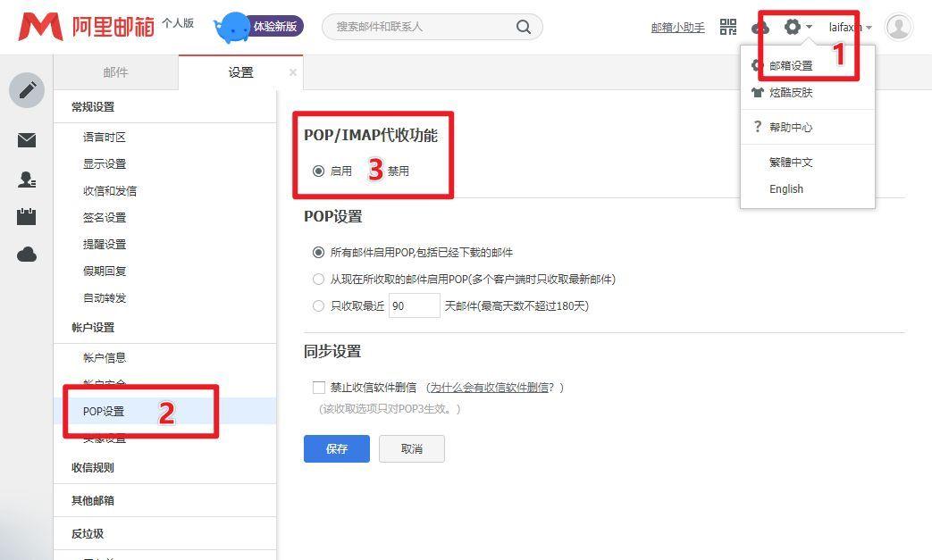
Task: Open the Cloud drive icon in sidebar
Action: coord(26,254)
